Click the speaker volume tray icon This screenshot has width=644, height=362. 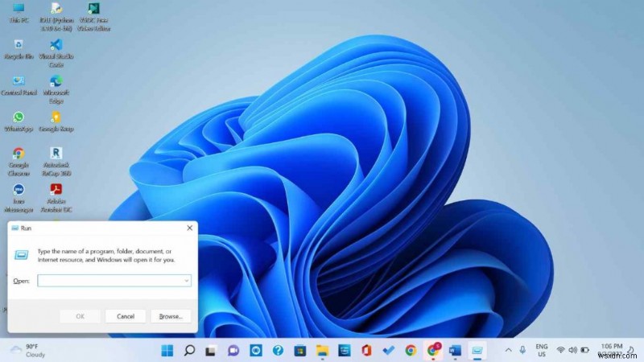coord(572,350)
